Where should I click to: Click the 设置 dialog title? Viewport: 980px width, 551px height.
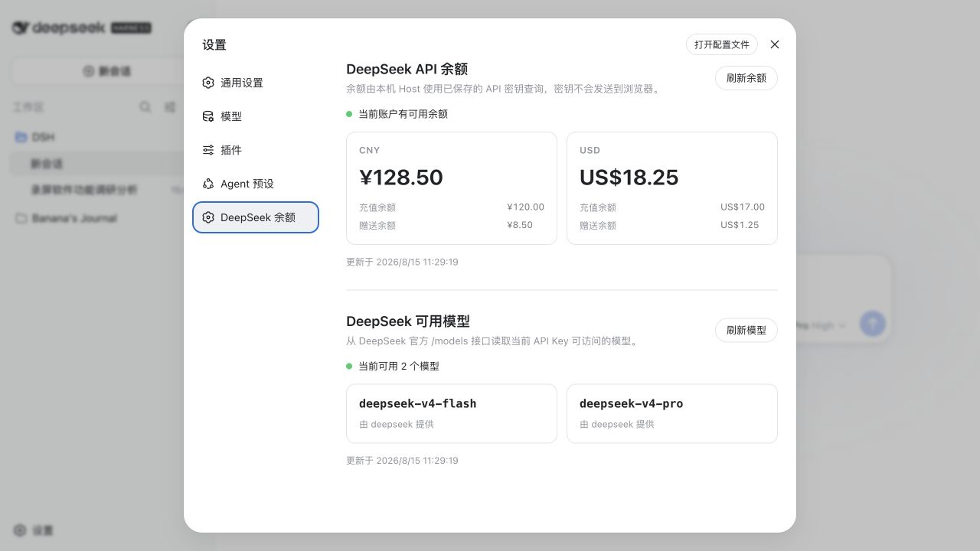214,45
